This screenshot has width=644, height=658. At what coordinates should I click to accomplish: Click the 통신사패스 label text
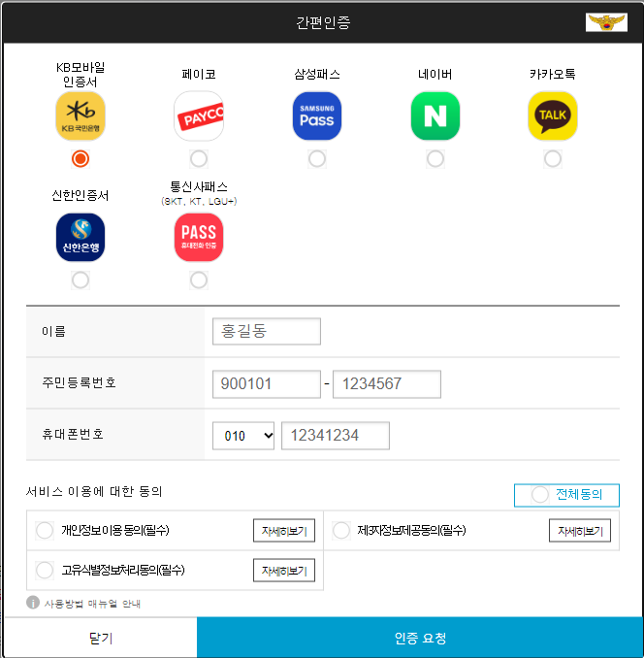199,186
